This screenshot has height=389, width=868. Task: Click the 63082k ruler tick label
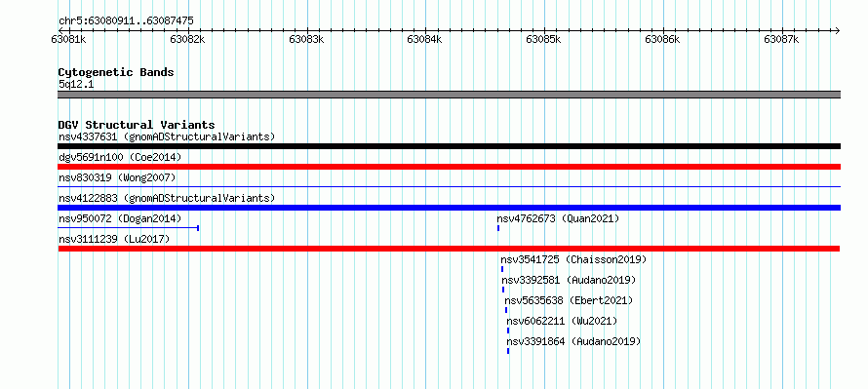[x=187, y=39]
